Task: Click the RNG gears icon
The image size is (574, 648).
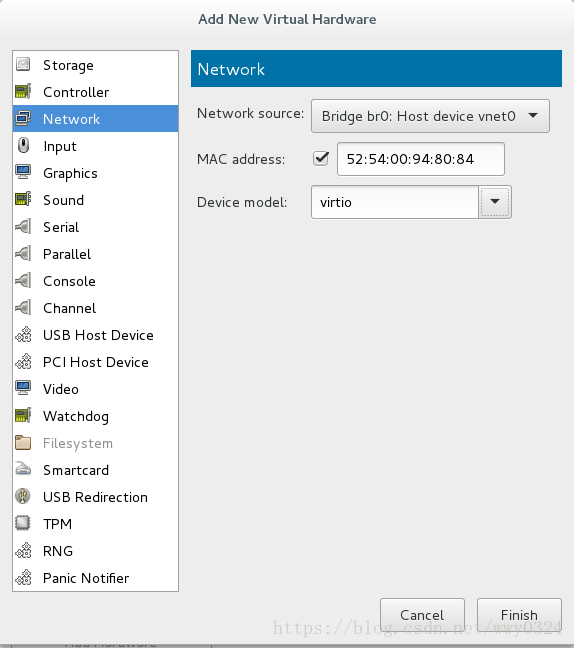Action: coord(24,550)
